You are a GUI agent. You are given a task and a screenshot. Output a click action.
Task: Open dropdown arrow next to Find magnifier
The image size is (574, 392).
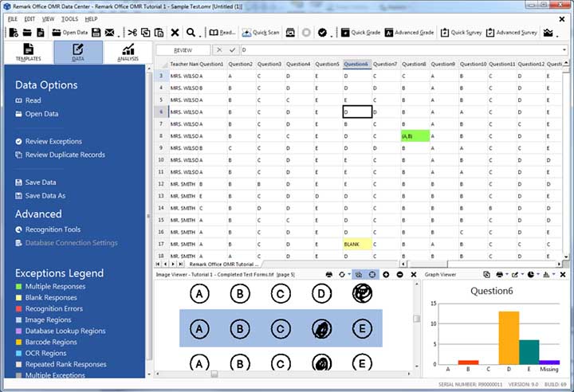[x=200, y=36]
